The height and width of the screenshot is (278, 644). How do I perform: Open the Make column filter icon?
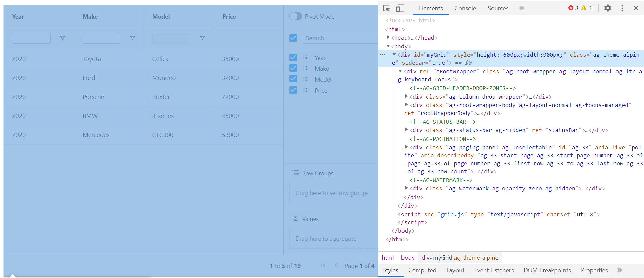(132, 38)
